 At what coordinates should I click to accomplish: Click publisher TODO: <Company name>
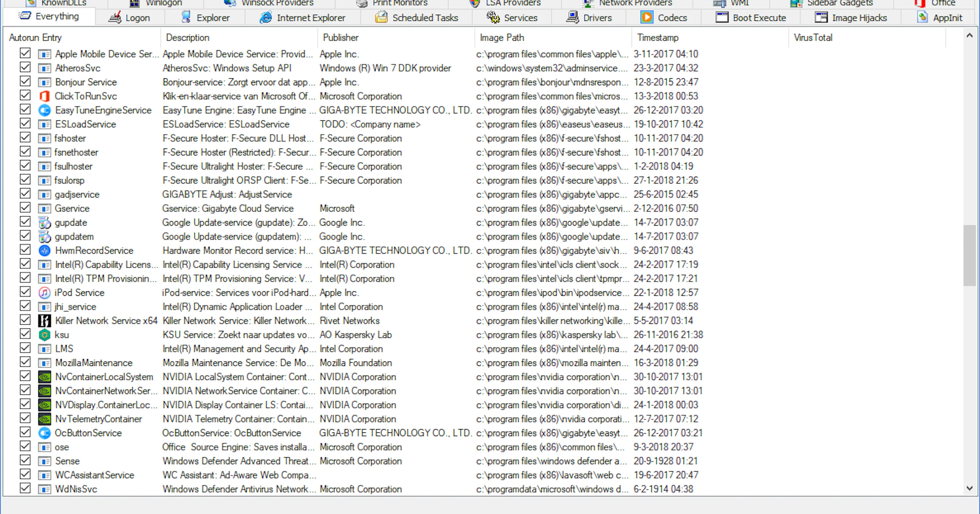click(x=370, y=124)
